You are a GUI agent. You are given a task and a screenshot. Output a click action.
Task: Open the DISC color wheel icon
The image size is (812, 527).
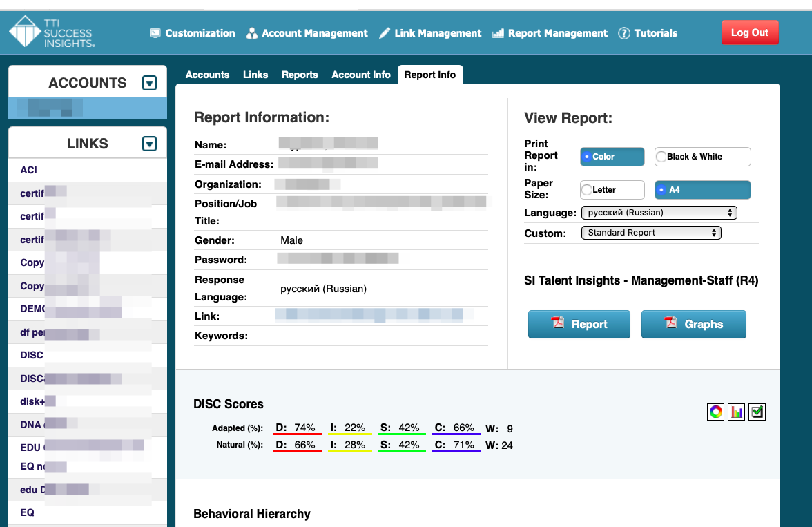coord(715,412)
